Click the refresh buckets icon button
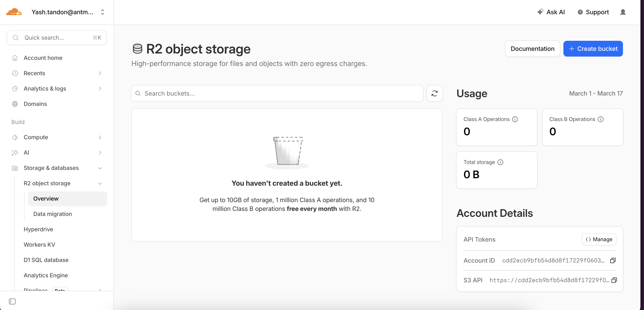 tap(435, 93)
